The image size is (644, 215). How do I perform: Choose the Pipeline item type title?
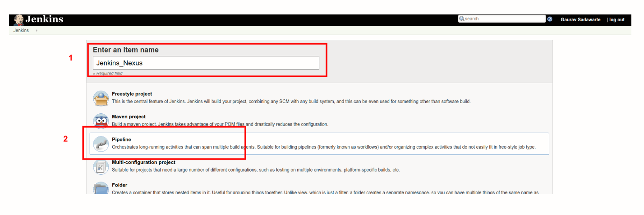point(121,140)
